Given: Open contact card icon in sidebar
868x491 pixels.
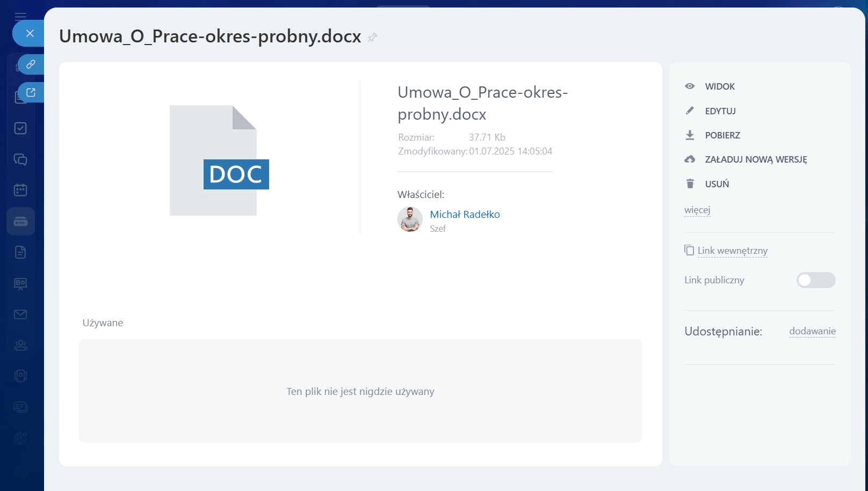Looking at the screenshot, I should (x=20, y=407).
